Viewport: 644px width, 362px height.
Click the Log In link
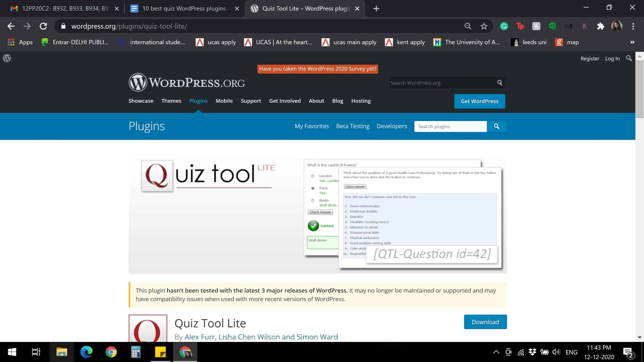[612, 58]
